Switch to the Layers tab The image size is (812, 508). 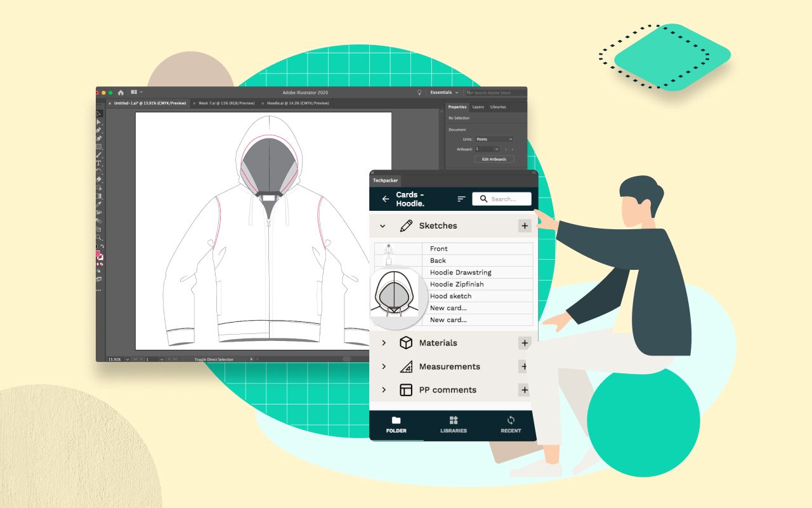pos(478,107)
